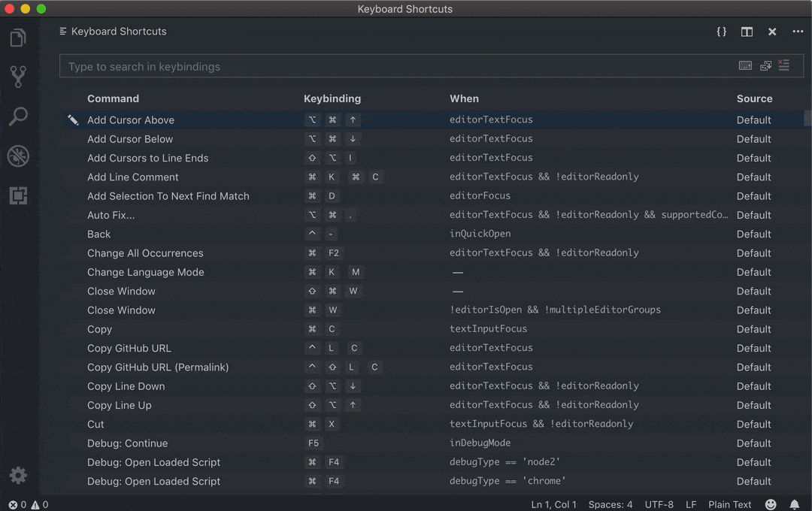The width and height of the screenshot is (812, 511).
Task: Open keybindings JSON with curly braces icon
Action: (x=721, y=32)
